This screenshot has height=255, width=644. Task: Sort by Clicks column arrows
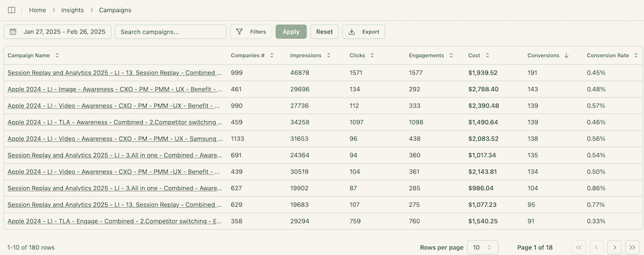click(x=372, y=56)
